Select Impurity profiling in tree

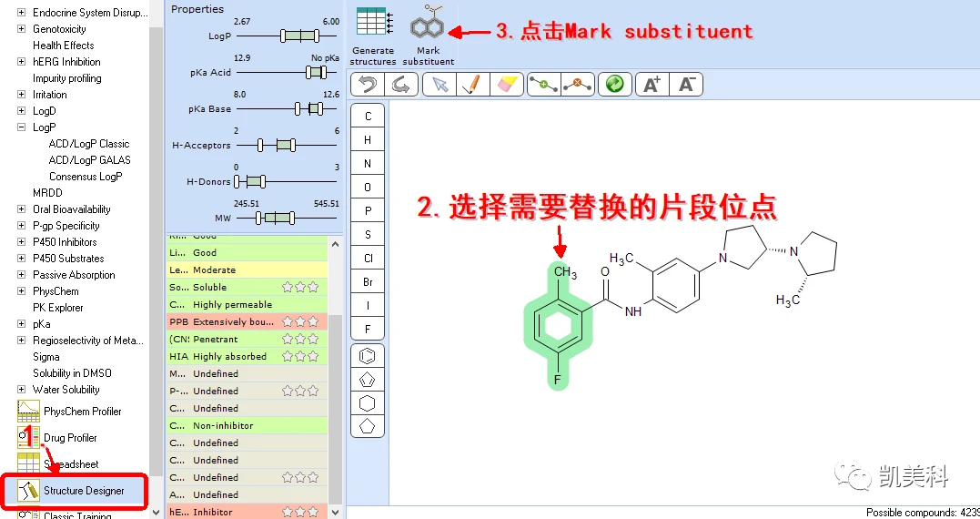(x=66, y=78)
